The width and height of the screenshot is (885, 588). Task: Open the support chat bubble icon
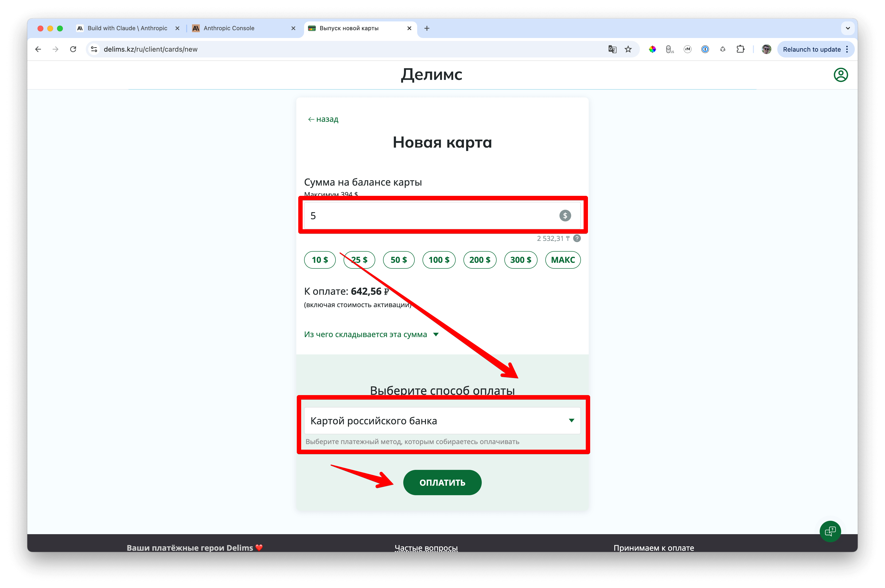[830, 531]
